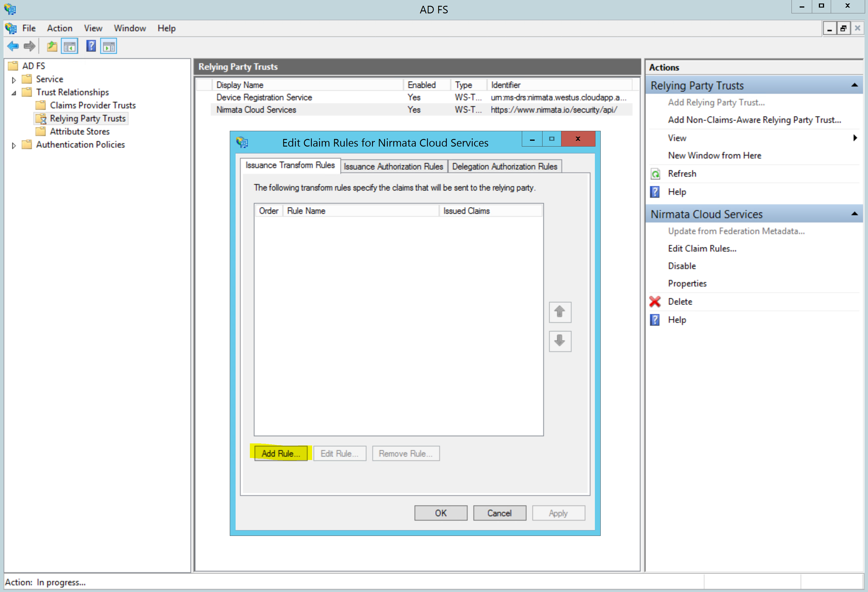
Task: Click the Add Rule... button
Action: 281,454
